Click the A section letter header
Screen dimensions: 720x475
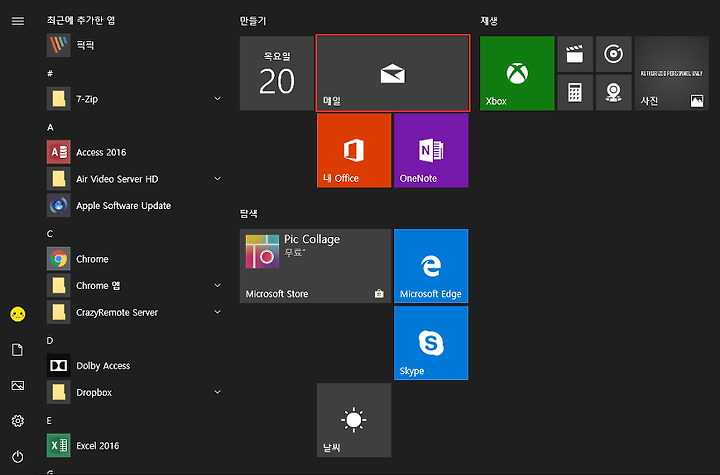click(50, 127)
